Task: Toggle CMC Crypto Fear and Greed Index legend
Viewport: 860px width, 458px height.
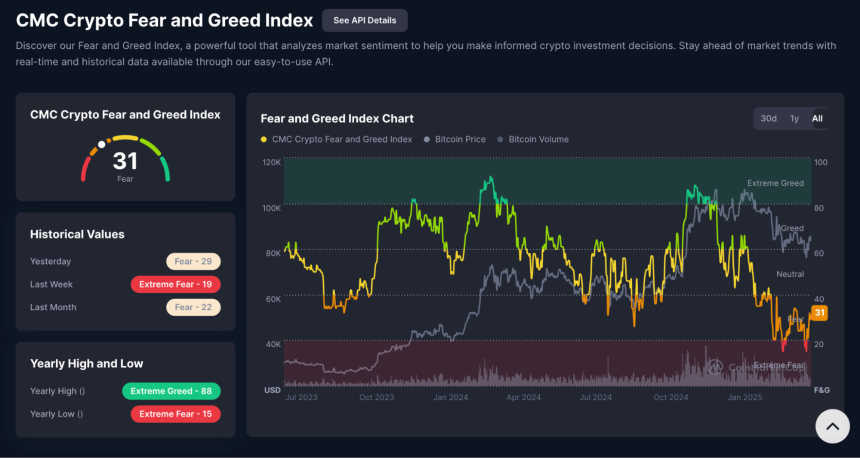Action: click(336, 139)
